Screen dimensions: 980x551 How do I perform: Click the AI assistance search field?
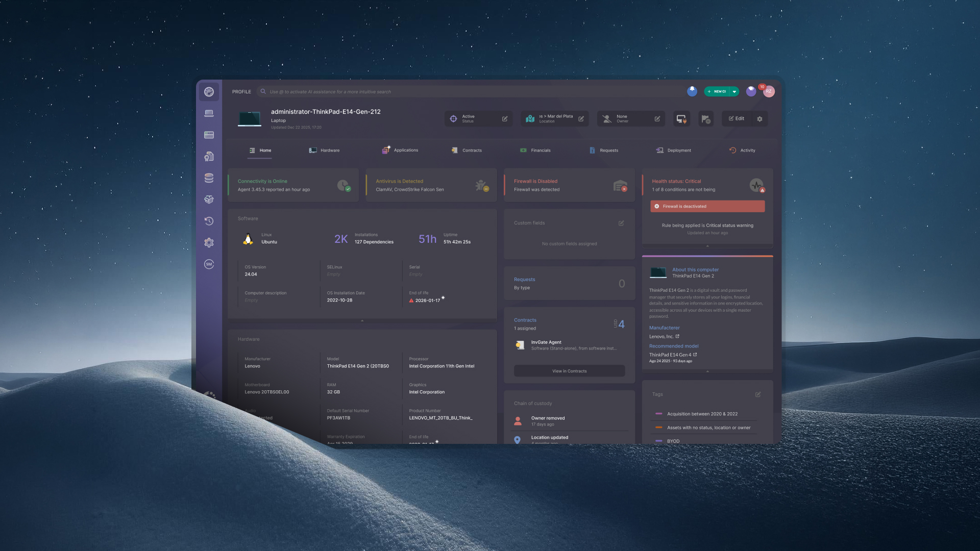(459, 92)
